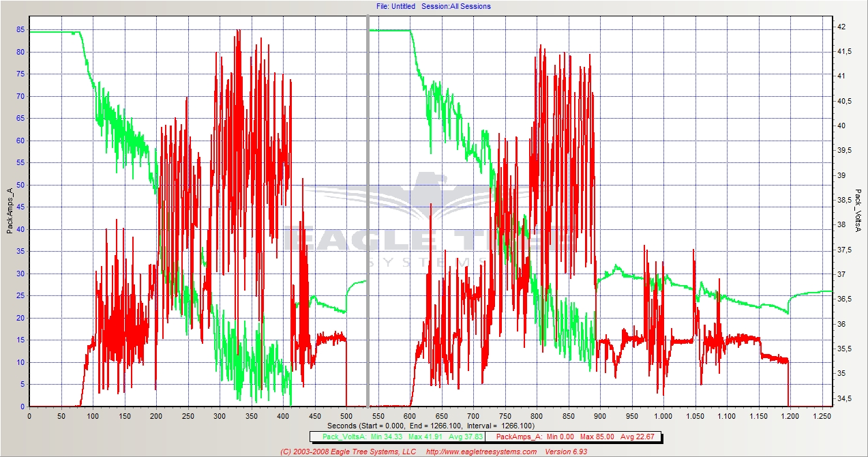868x457 pixels.
Task: Click the 40 tick on the PackAmps axis
Action: point(22,229)
